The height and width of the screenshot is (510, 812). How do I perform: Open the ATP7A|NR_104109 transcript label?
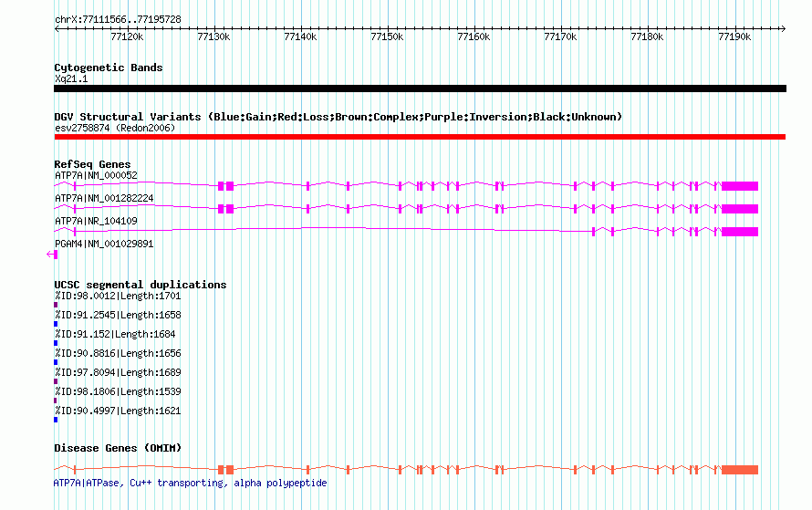[97, 221]
